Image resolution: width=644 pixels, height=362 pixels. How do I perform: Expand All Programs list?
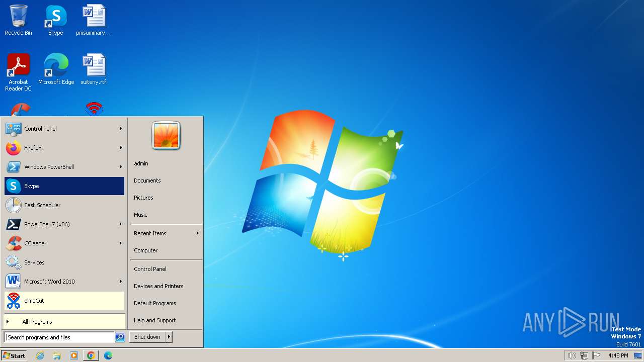[64, 322]
